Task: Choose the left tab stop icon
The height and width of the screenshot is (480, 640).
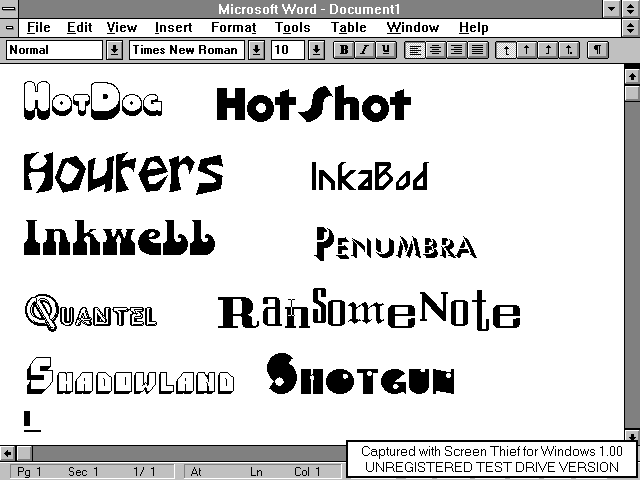Action: (x=506, y=49)
